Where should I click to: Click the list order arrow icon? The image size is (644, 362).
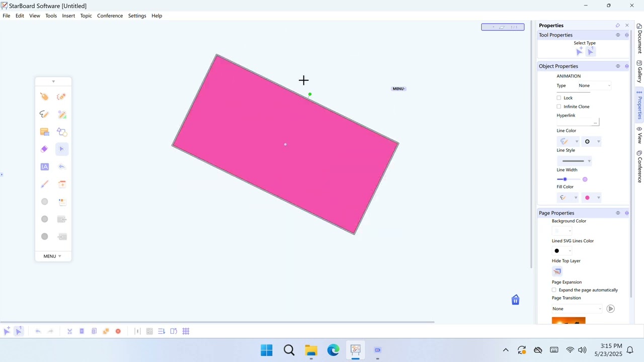tap(162, 331)
